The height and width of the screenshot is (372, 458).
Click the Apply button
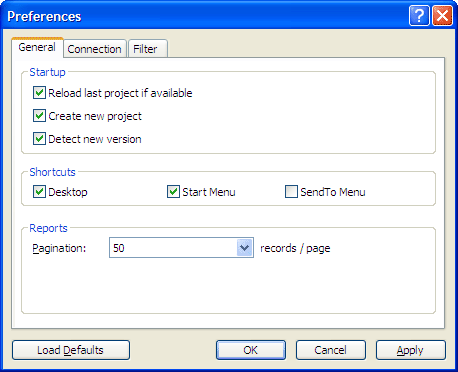(x=411, y=350)
